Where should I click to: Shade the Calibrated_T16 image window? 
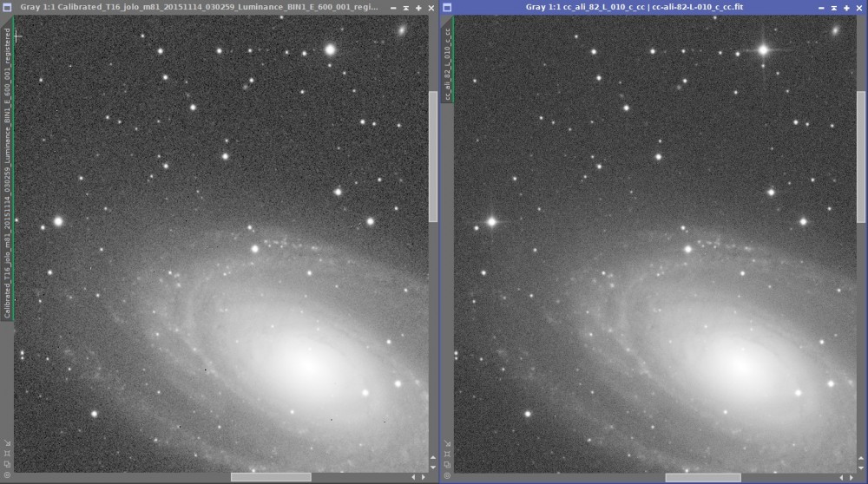pos(405,8)
